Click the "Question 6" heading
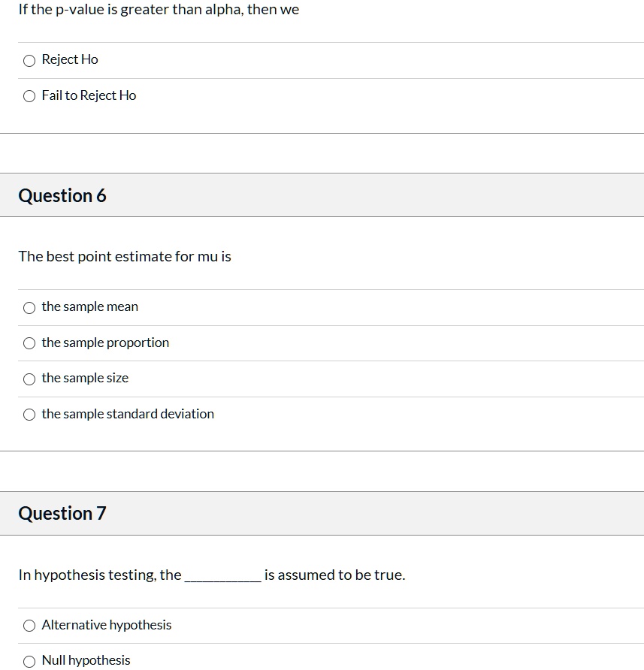Screen dimensions: 644x670 point(62,196)
